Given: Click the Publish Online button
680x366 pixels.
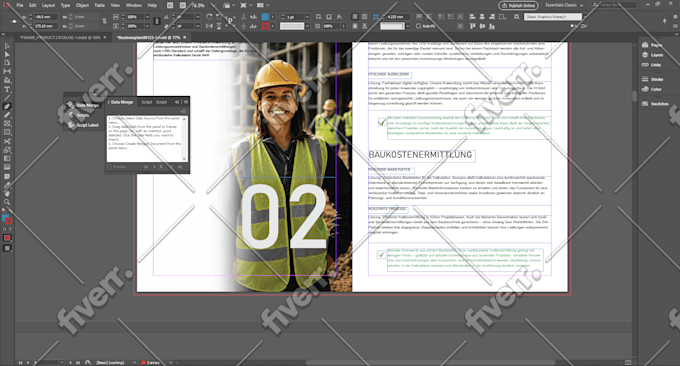Looking at the screenshot, I should click(x=518, y=5).
